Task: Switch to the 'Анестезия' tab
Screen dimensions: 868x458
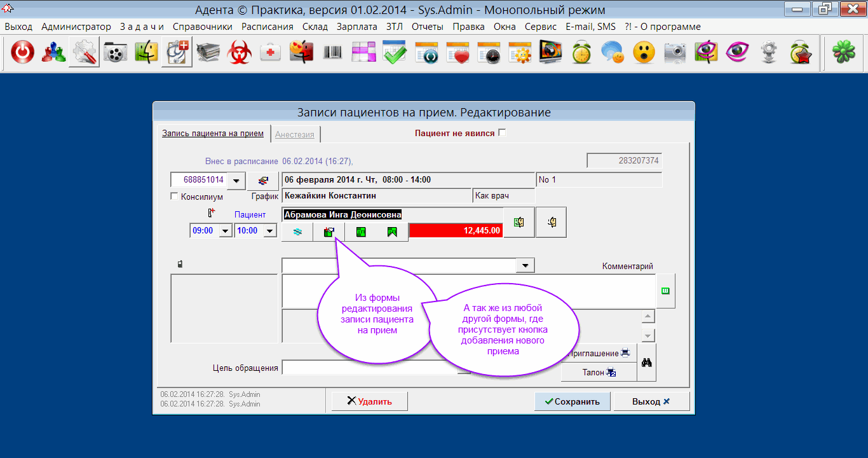Action: 295,134
